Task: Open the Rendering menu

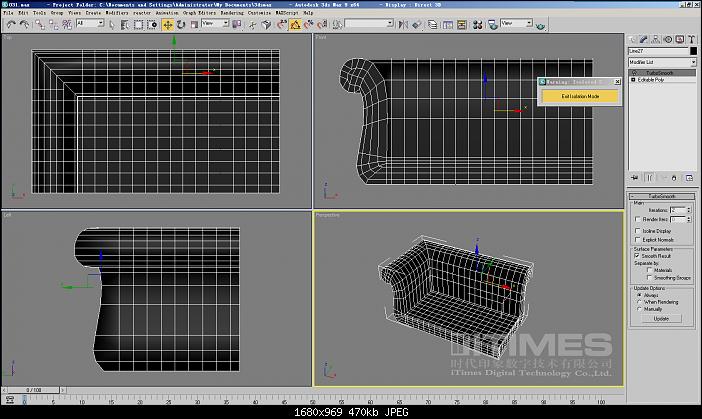Action: coord(231,13)
